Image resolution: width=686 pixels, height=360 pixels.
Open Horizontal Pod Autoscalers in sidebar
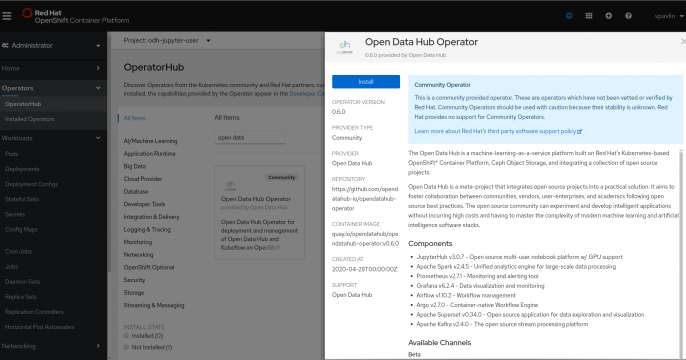click(40, 327)
